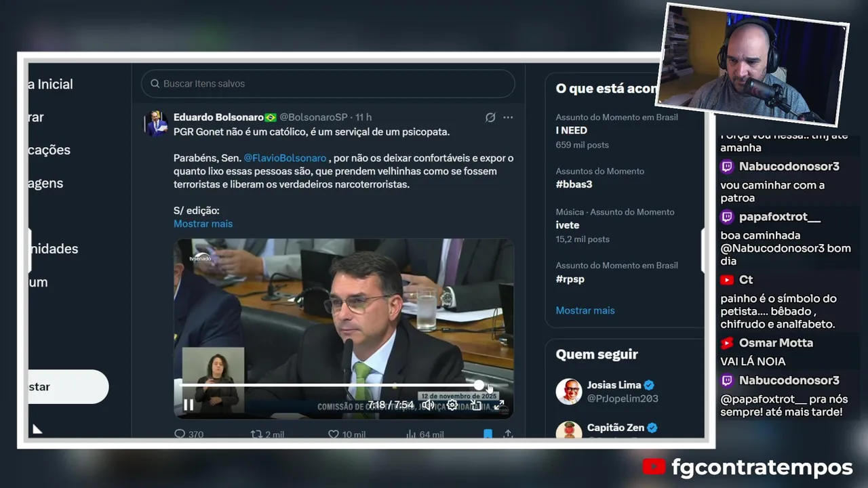Click the video time 7:18 / 7:54 label
Screen dimensions: 868x488
coord(391,405)
